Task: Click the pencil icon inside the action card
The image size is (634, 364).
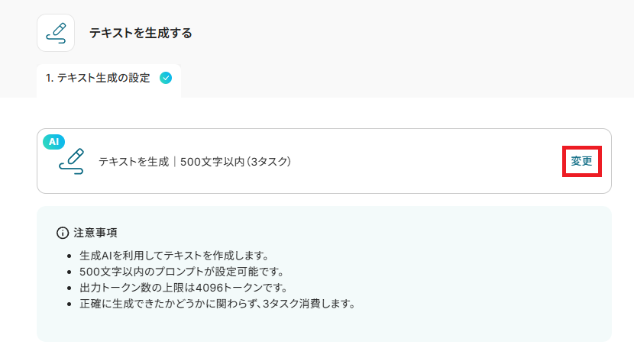Action: 72,162
